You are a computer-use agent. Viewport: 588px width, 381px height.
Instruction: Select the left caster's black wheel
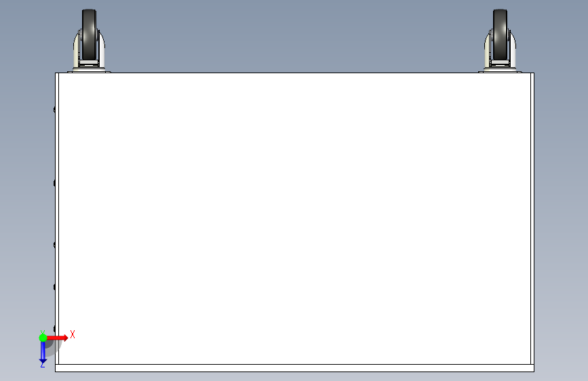[x=90, y=35]
